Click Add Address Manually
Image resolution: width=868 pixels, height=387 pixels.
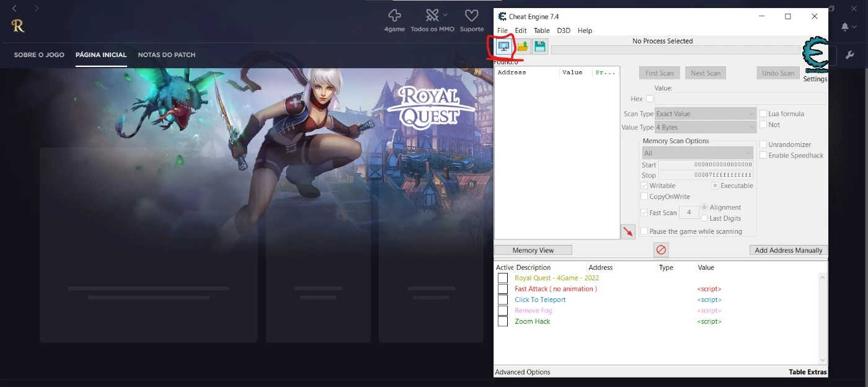(789, 250)
